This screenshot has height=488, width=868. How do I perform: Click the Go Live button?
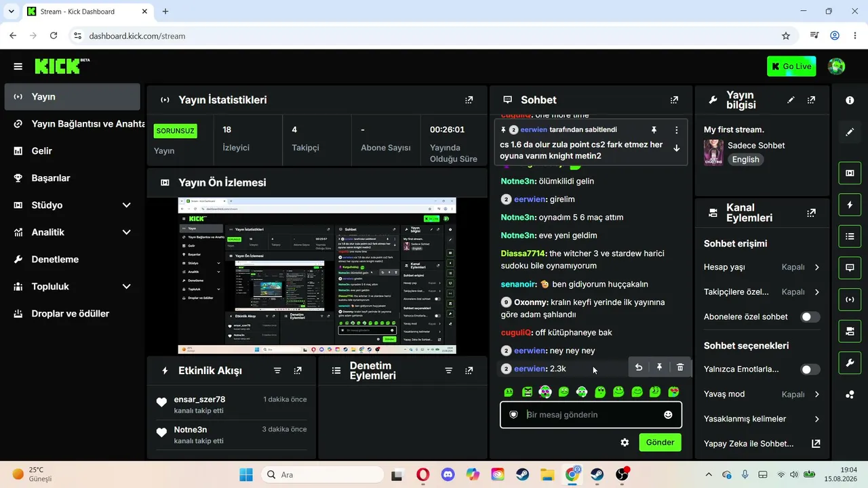[791, 66]
